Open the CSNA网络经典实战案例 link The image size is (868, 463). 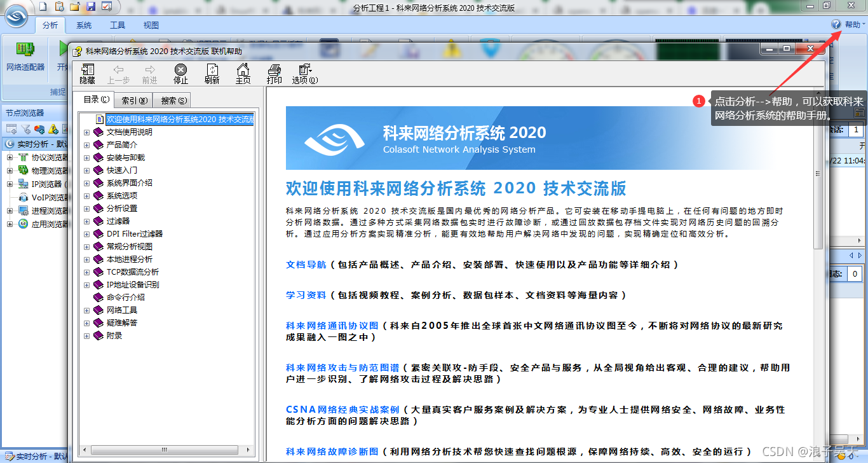click(x=342, y=410)
